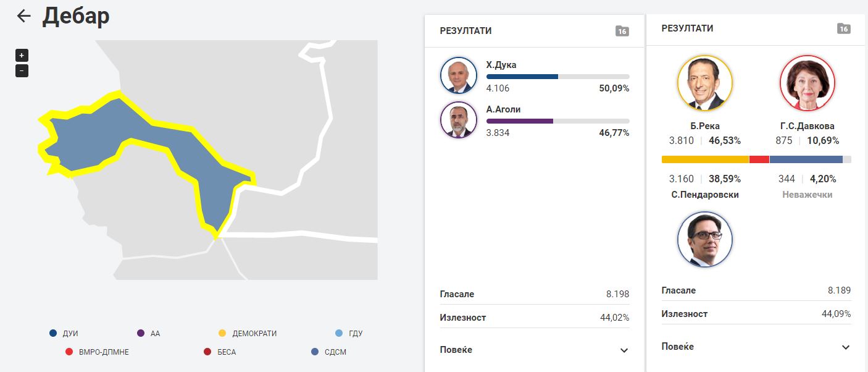Click Б.Река candidate portrait
The width and height of the screenshot is (868, 372).
tap(705, 83)
